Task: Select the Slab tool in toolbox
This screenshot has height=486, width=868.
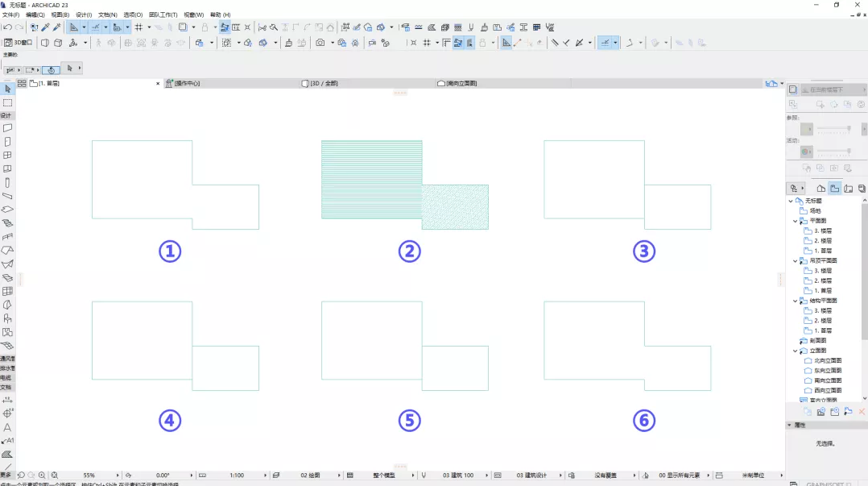Action: [7, 210]
